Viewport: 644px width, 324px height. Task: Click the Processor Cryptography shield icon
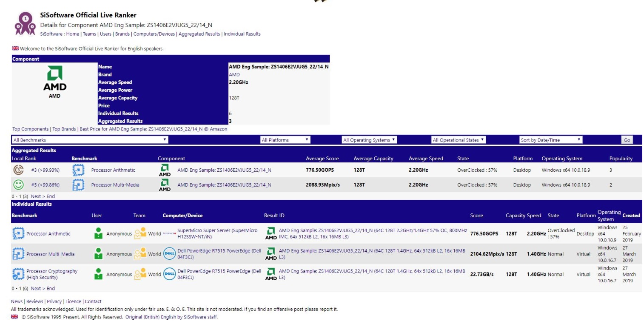(18, 274)
